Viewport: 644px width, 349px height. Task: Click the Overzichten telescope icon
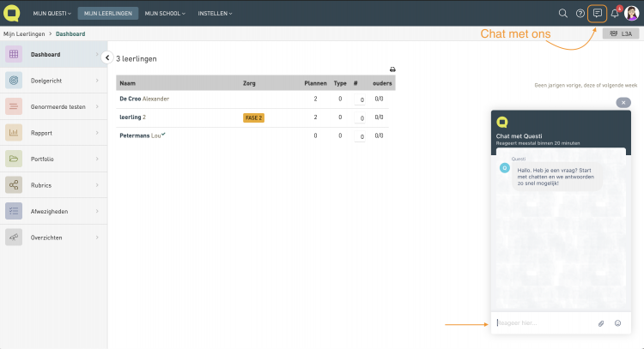pyautogui.click(x=14, y=238)
